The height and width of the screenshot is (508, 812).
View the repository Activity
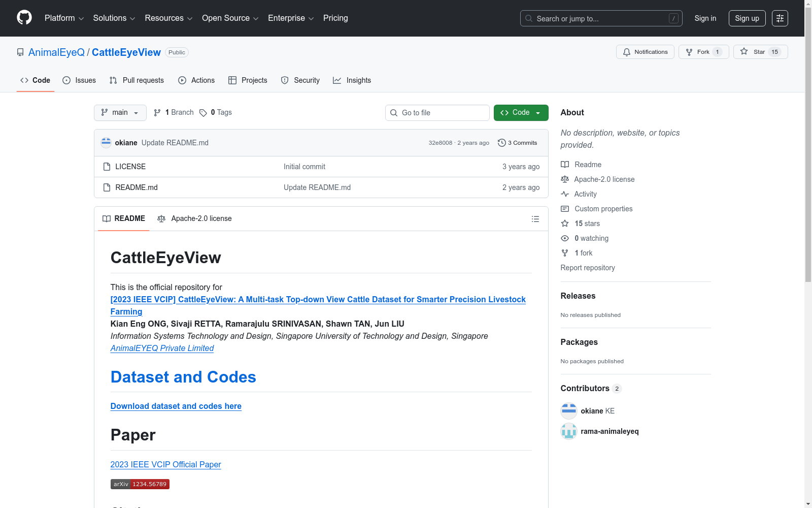[579, 194]
